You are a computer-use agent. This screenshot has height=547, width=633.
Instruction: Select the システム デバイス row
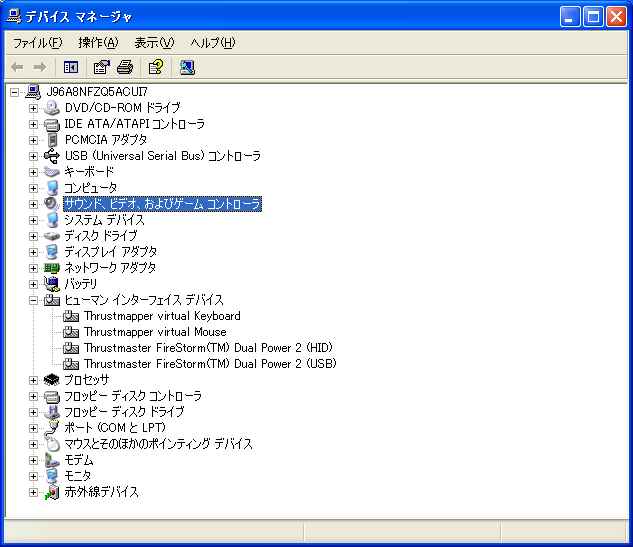click(105, 220)
